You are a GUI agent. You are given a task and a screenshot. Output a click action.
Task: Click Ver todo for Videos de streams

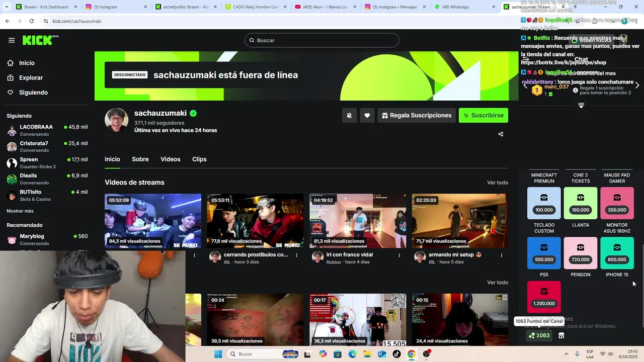pos(498,183)
